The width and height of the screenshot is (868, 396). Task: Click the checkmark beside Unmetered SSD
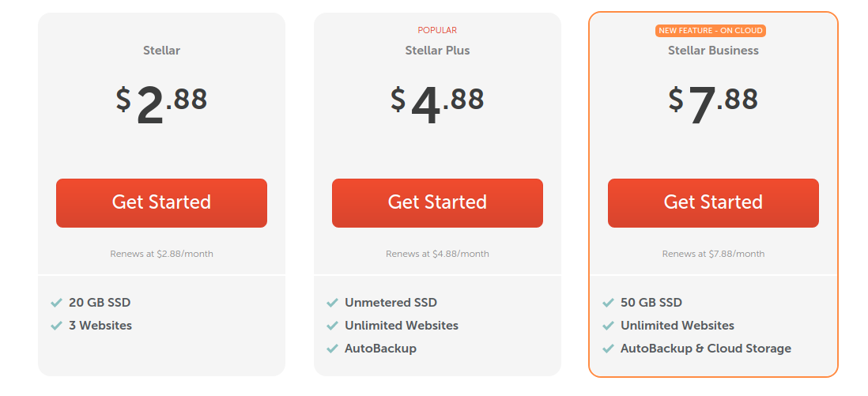coord(332,303)
